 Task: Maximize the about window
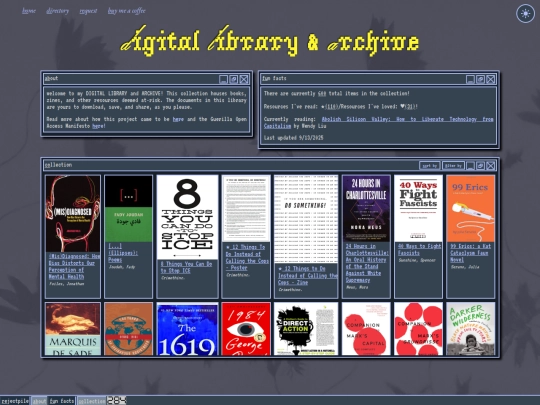[233, 79]
